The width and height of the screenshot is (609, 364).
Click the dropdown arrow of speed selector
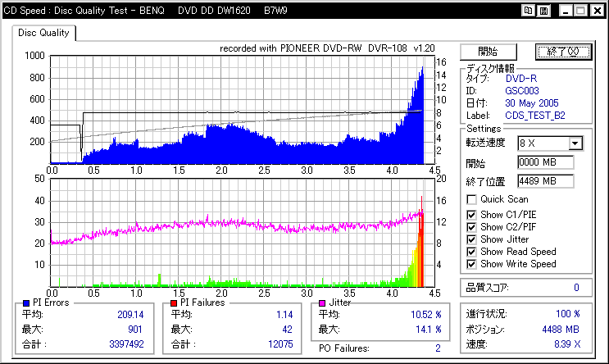point(575,143)
